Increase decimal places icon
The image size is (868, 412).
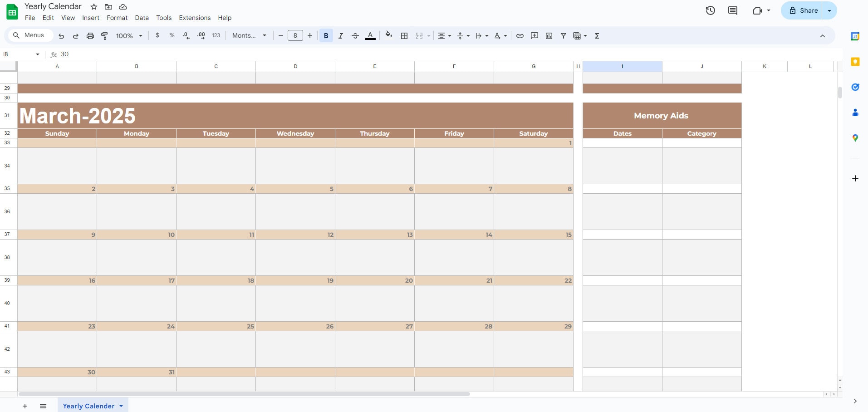coord(201,35)
